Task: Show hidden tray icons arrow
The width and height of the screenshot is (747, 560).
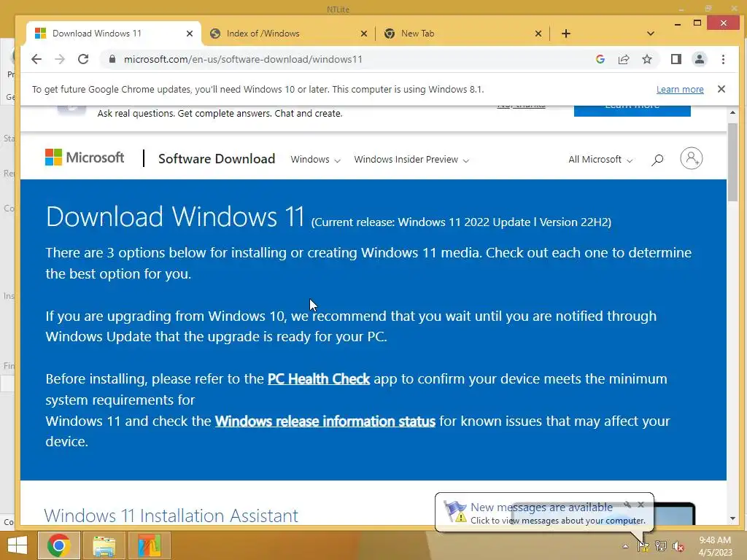Action: (x=625, y=546)
